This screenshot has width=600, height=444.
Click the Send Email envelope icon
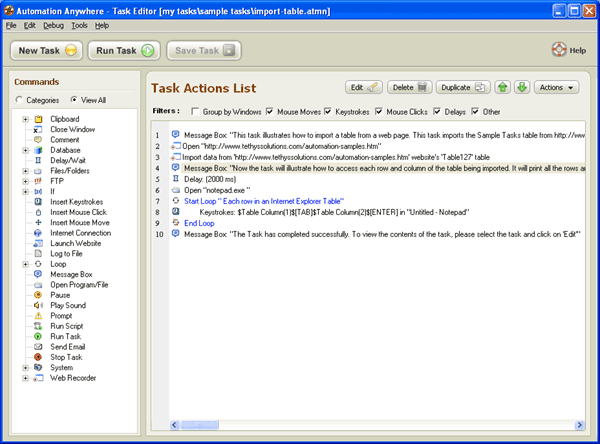[38, 346]
